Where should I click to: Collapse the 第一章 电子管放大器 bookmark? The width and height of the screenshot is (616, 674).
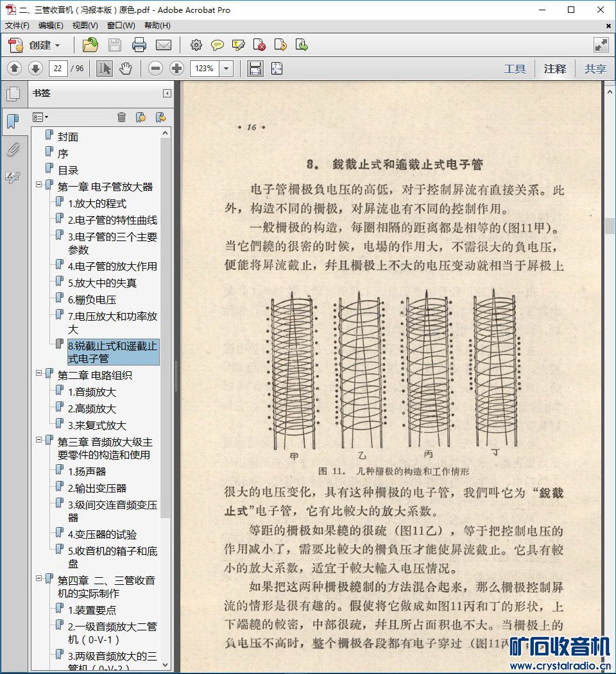coord(39,185)
